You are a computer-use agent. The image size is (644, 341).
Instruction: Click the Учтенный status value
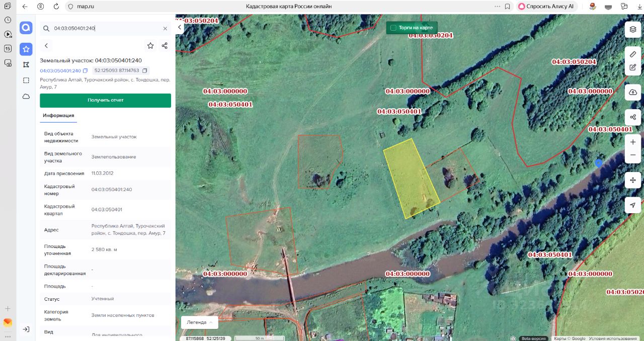pos(103,299)
